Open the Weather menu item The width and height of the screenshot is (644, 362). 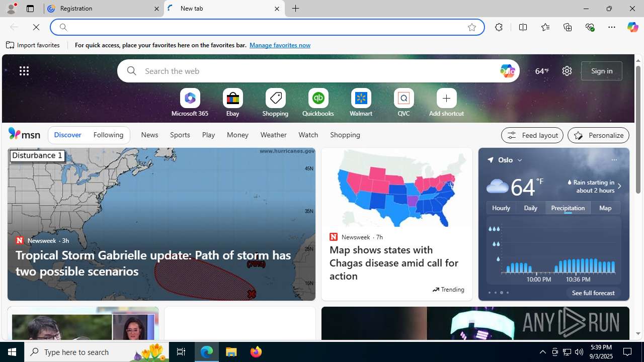click(x=273, y=135)
